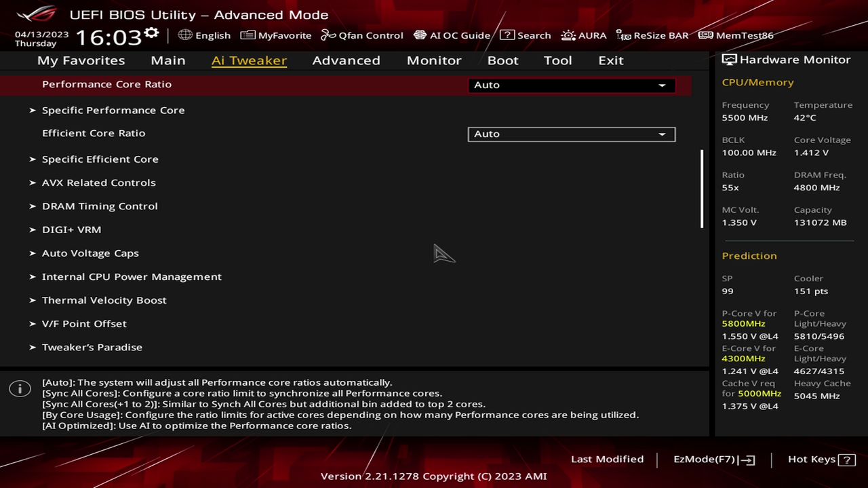
Task: Click the 5800MHz P-Core prediction value
Action: (x=743, y=324)
